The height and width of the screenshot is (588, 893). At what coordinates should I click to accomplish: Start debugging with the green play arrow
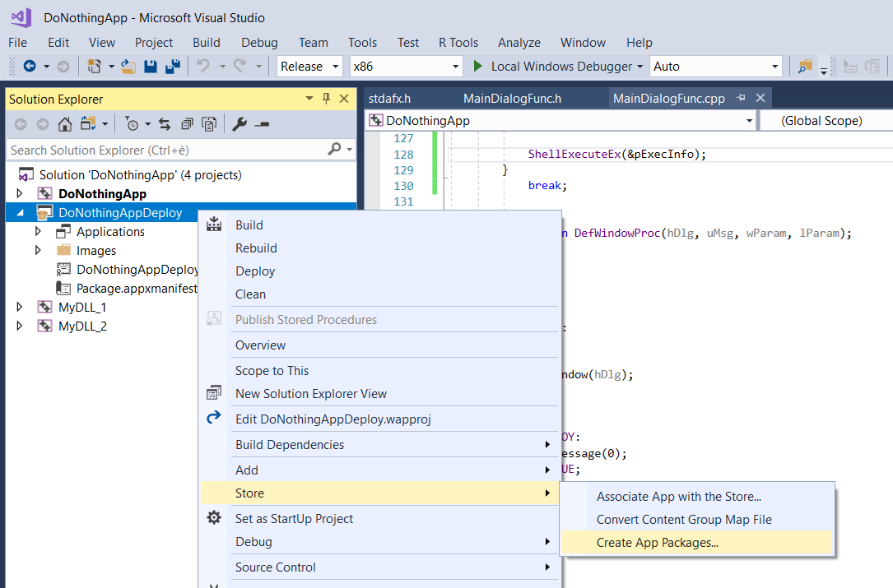(478, 67)
